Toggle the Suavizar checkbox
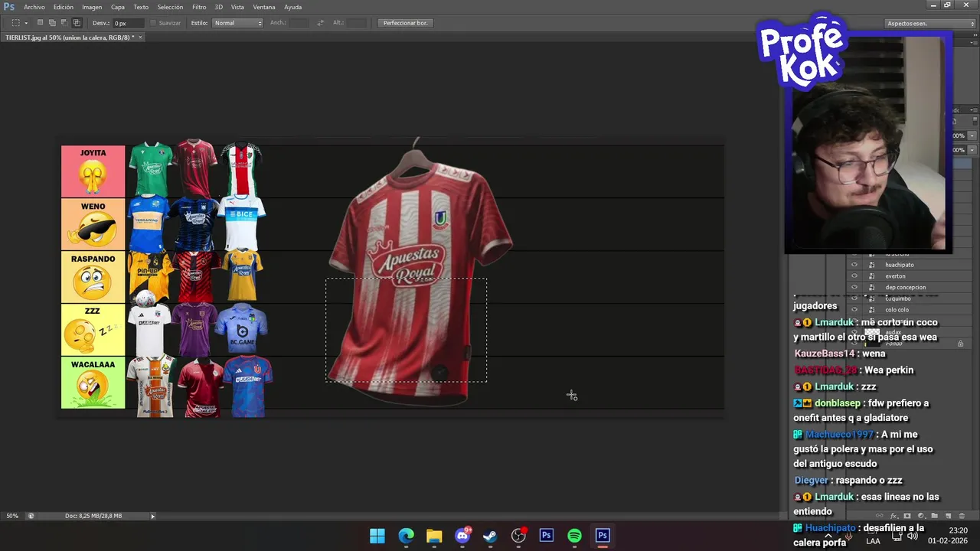Image resolution: width=980 pixels, height=551 pixels. (153, 23)
